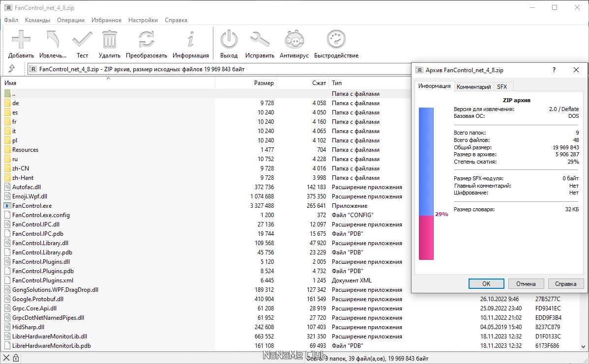Open the Resources folder

click(x=25, y=150)
